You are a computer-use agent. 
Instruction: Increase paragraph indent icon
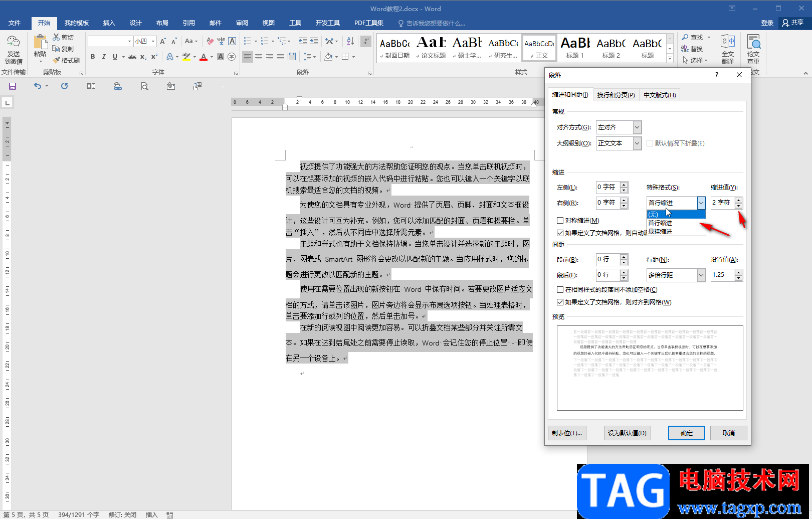click(x=314, y=41)
